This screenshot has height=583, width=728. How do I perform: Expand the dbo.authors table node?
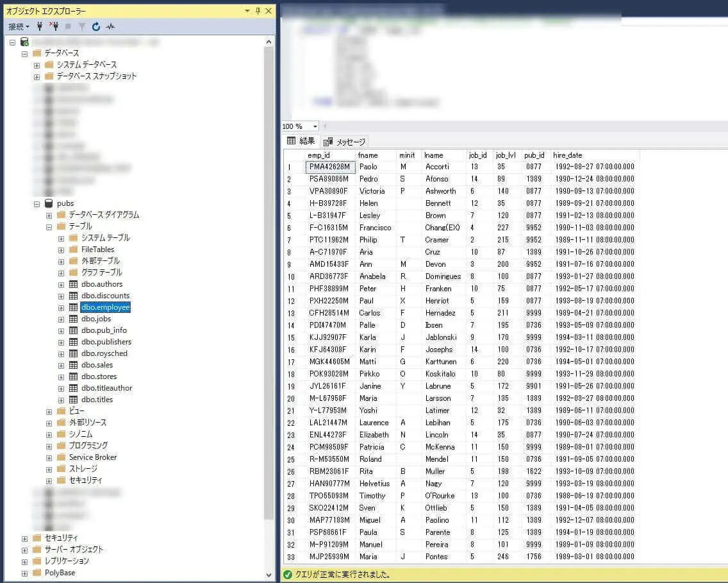[x=61, y=285]
